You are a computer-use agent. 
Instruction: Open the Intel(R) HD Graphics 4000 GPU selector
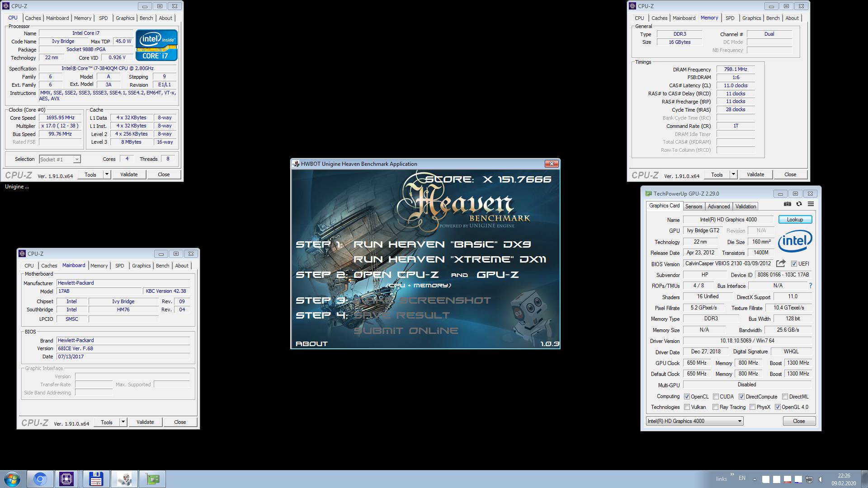coord(694,421)
